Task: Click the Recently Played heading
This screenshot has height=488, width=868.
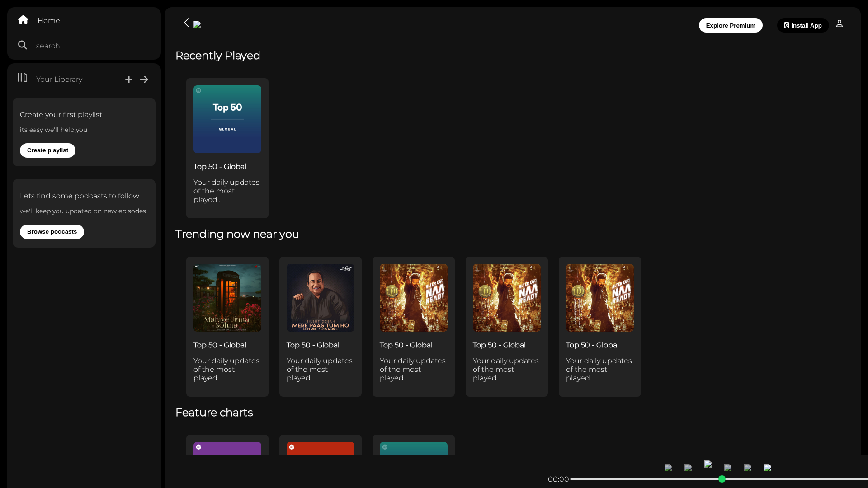Action: (217, 56)
